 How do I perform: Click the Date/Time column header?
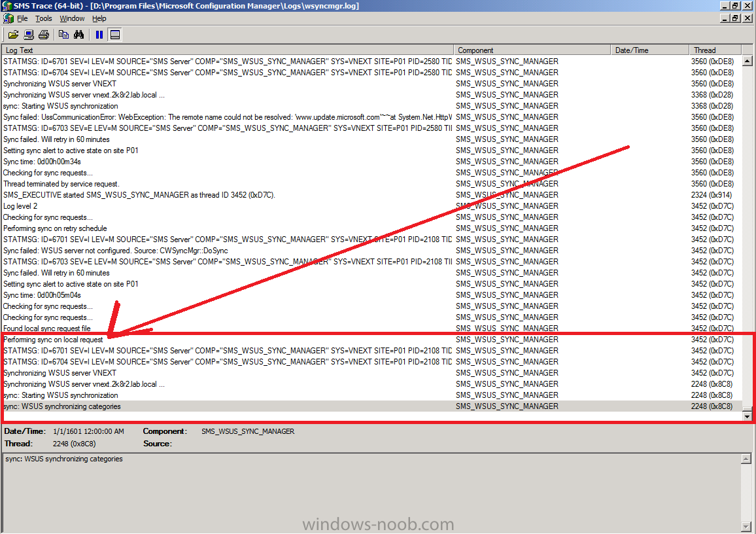click(x=650, y=50)
